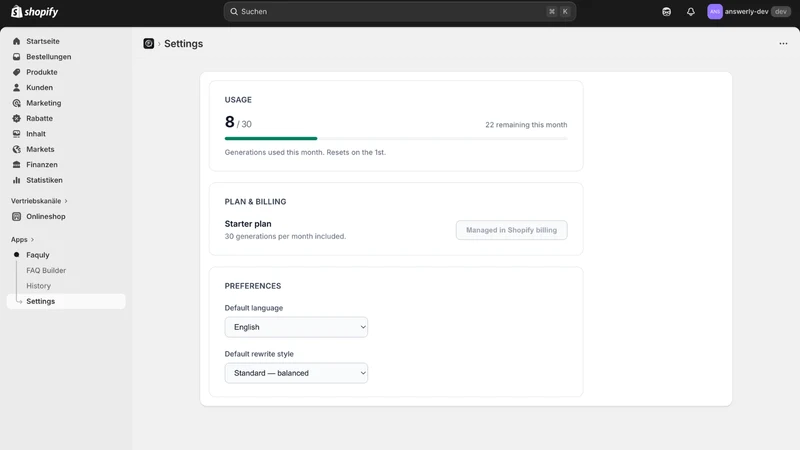Click the Markets globe icon
Image resolution: width=800 pixels, height=450 pixels.
16,149
